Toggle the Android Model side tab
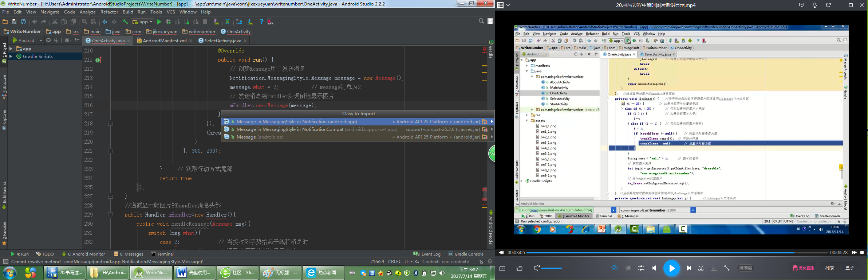This screenshot has height=280, width=868. tap(491, 227)
